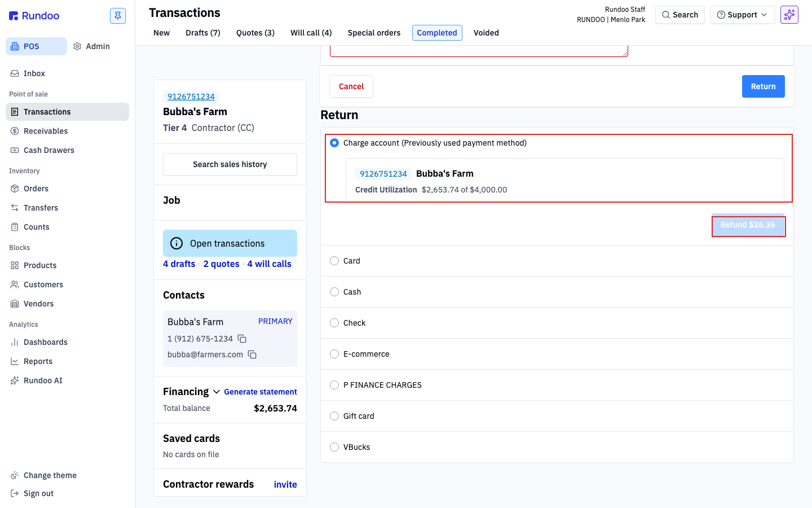Select the Gift card refund option
Viewport: 812px width, 508px height.
click(334, 416)
